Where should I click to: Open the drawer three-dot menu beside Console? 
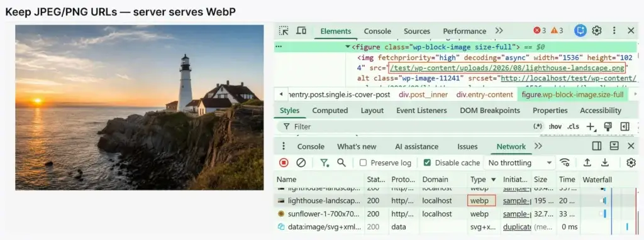[x=283, y=146]
